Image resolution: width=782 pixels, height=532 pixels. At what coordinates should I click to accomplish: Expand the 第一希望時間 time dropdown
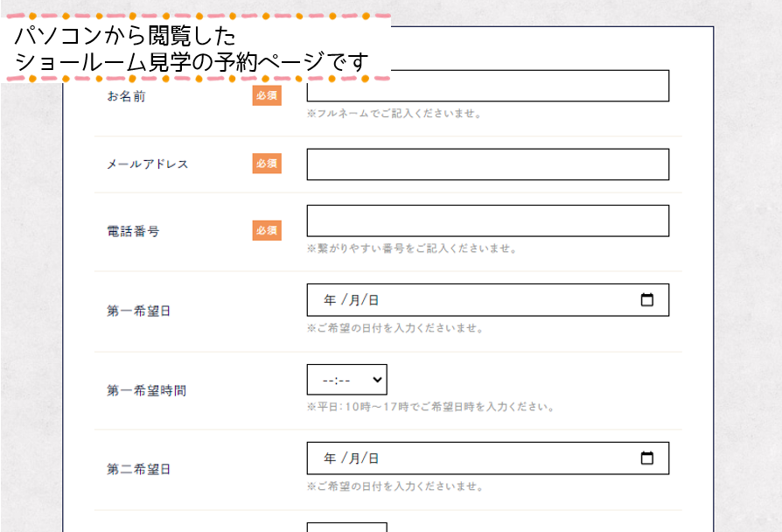pyautogui.click(x=346, y=380)
